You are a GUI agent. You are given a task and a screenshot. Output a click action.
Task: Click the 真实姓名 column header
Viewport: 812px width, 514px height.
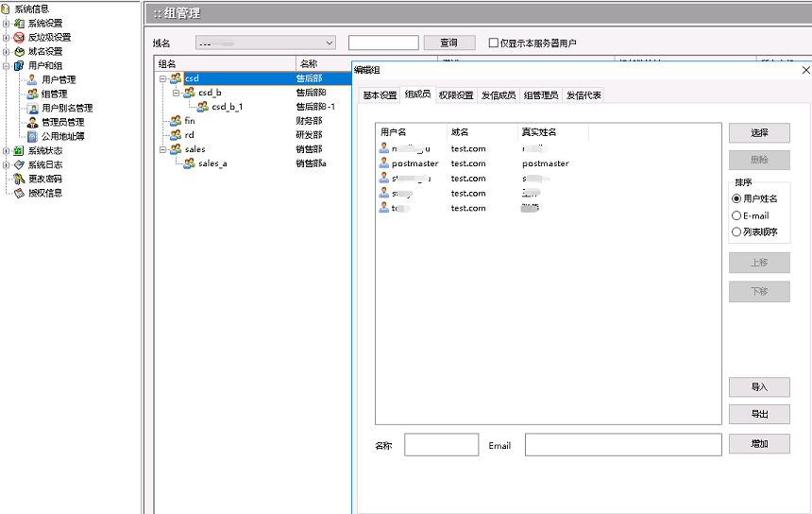tap(552, 132)
